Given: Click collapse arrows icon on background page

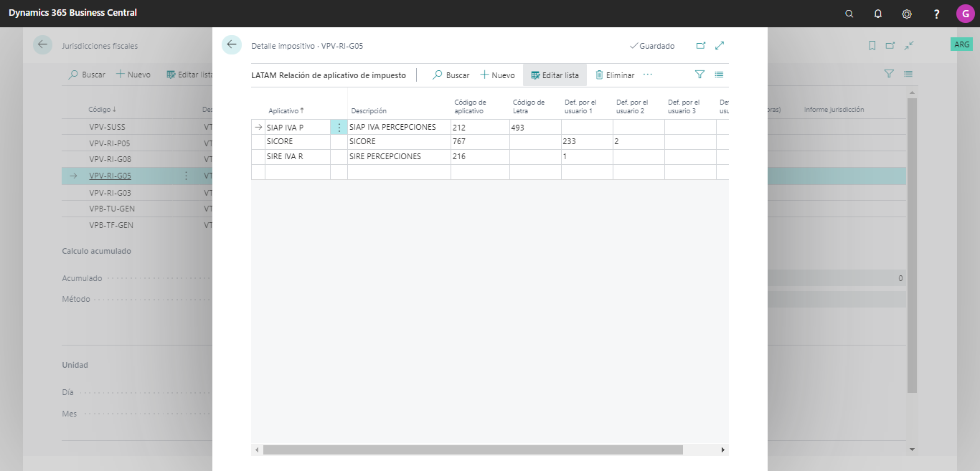Looking at the screenshot, I should tap(909, 45).
